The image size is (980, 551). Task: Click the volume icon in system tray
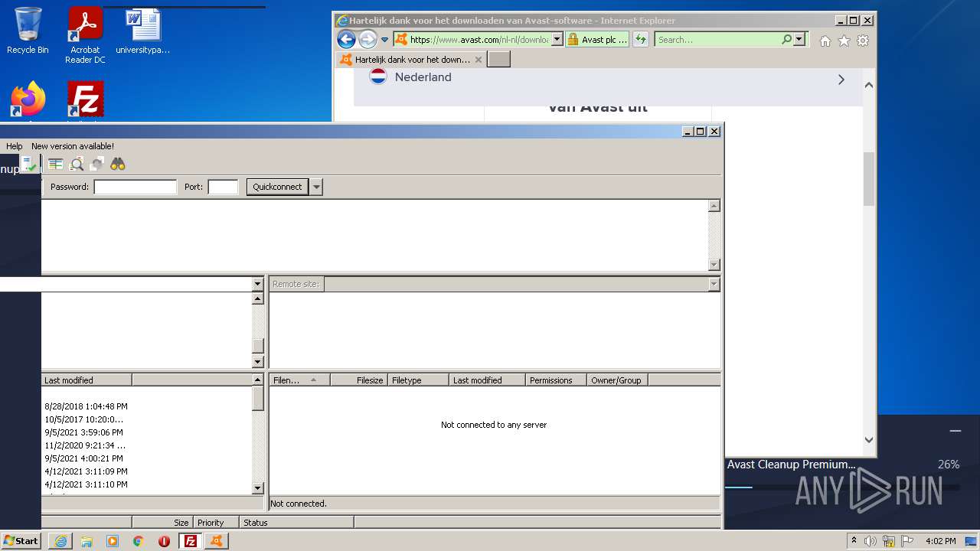click(871, 541)
